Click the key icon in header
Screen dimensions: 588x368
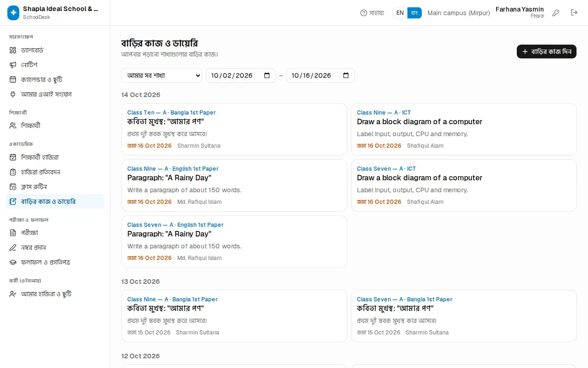coord(556,13)
